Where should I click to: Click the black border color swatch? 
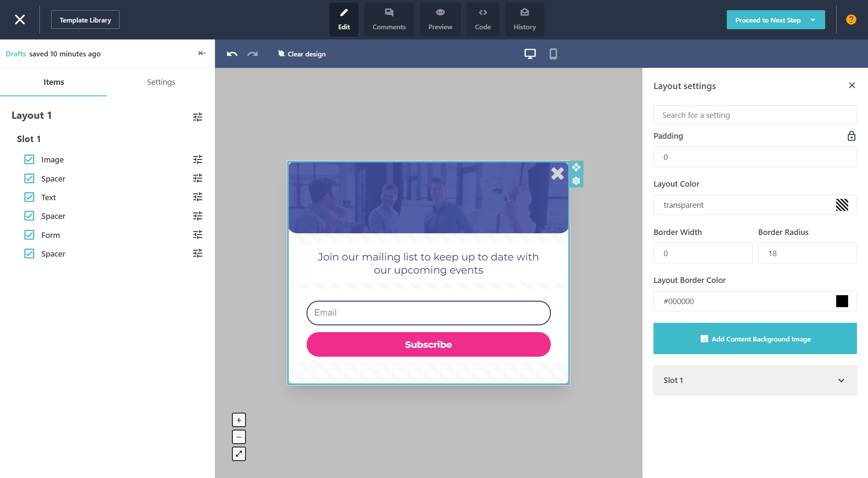click(x=842, y=301)
